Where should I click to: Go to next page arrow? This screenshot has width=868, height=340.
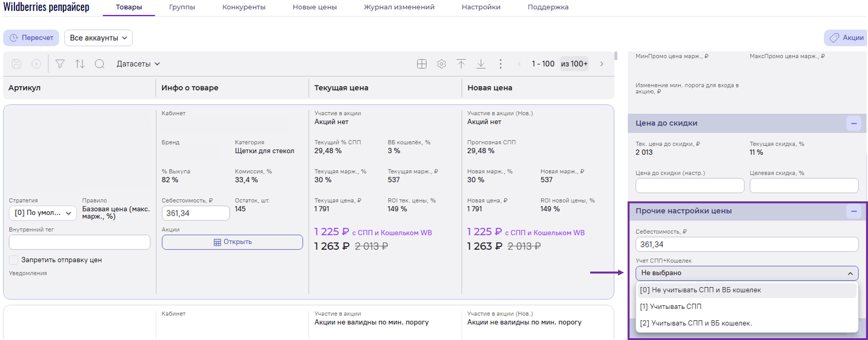pos(601,64)
